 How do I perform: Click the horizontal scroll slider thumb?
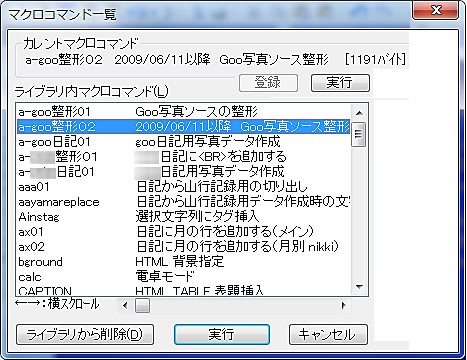[x=142, y=305]
